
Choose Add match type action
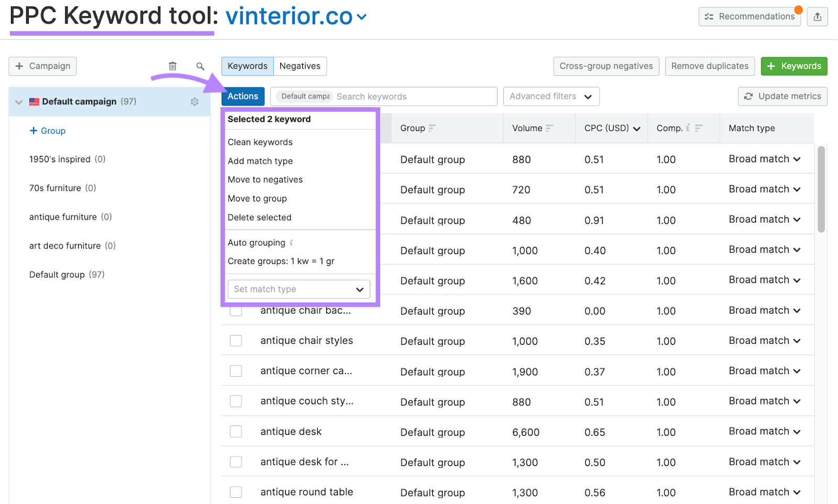coord(260,161)
